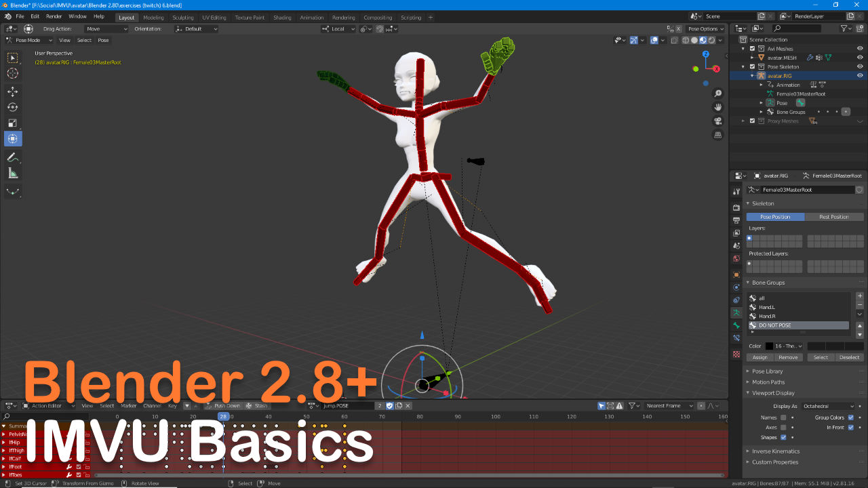Screen dimensions: 868x488
Task: Click the Pose Position button
Action: pyautogui.click(x=775, y=217)
